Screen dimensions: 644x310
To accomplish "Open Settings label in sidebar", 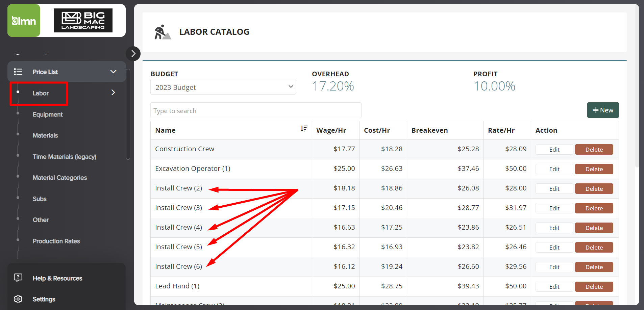I will pyautogui.click(x=44, y=299).
